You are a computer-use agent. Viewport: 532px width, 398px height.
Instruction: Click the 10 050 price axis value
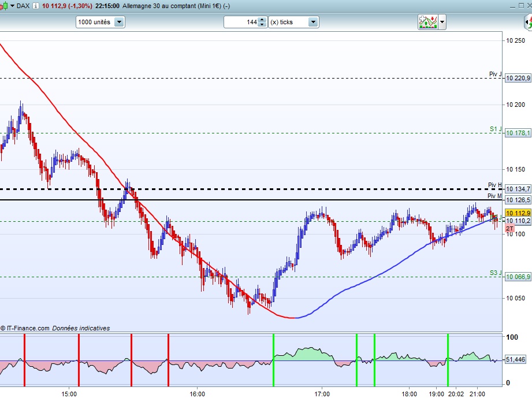tap(515, 298)
